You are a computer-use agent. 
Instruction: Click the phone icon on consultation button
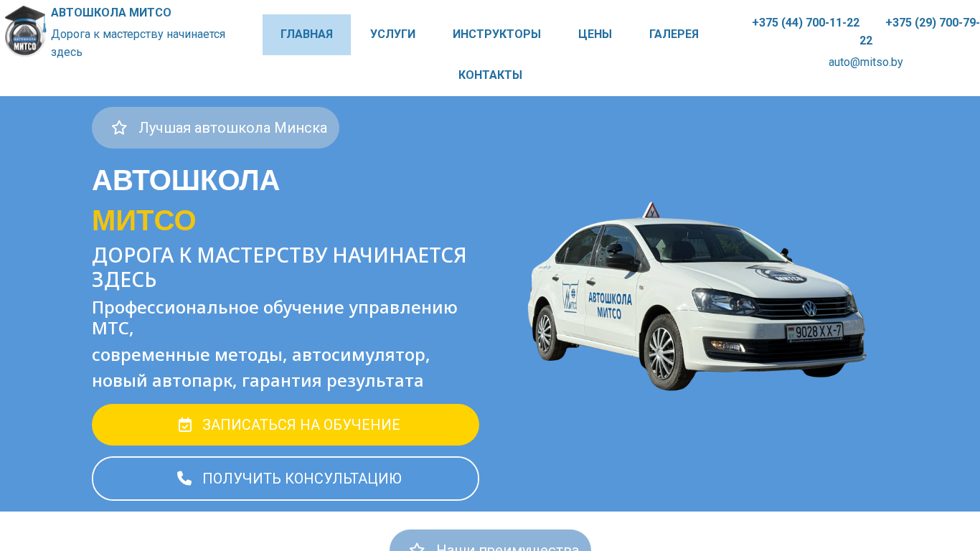click(184, 479)
